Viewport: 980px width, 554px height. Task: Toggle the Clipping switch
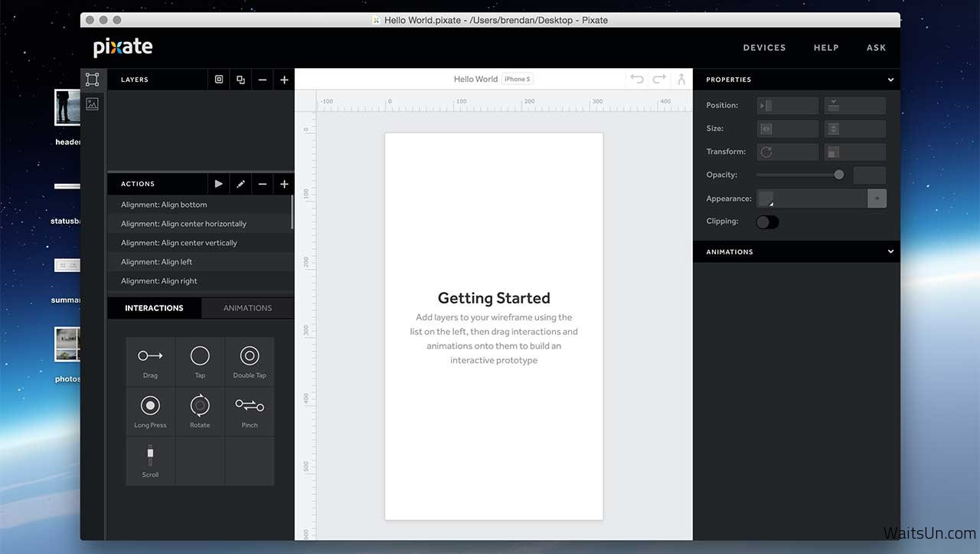[767, 222]
